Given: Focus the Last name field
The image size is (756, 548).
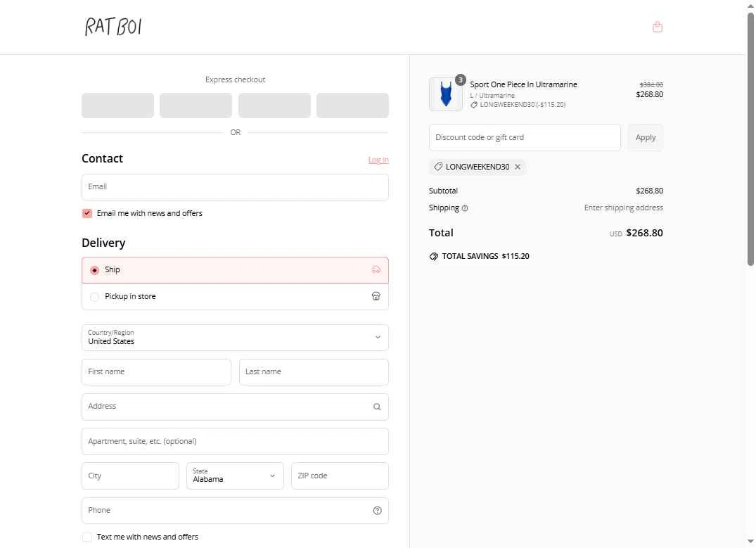Looking at the screenshot, I should pyautogui.click(x=314, y=372).
